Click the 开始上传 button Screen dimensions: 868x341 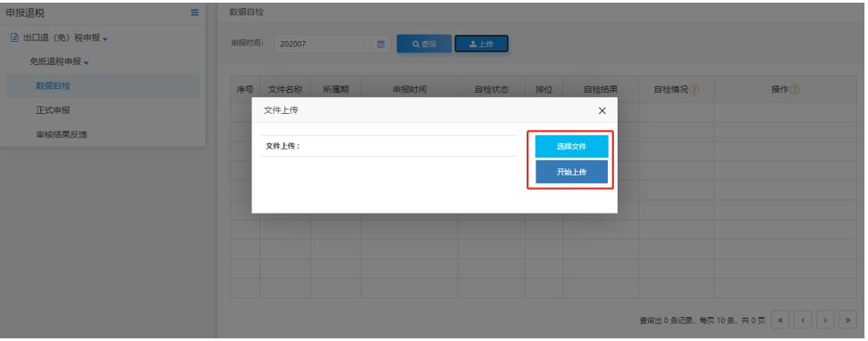point(571,172)
